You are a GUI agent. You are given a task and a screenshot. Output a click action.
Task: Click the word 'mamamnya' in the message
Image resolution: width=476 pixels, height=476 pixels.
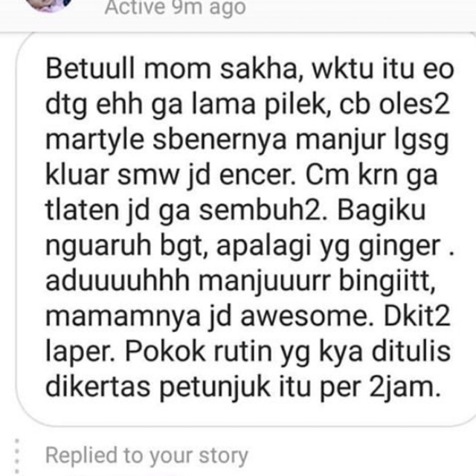coord(123,318)
